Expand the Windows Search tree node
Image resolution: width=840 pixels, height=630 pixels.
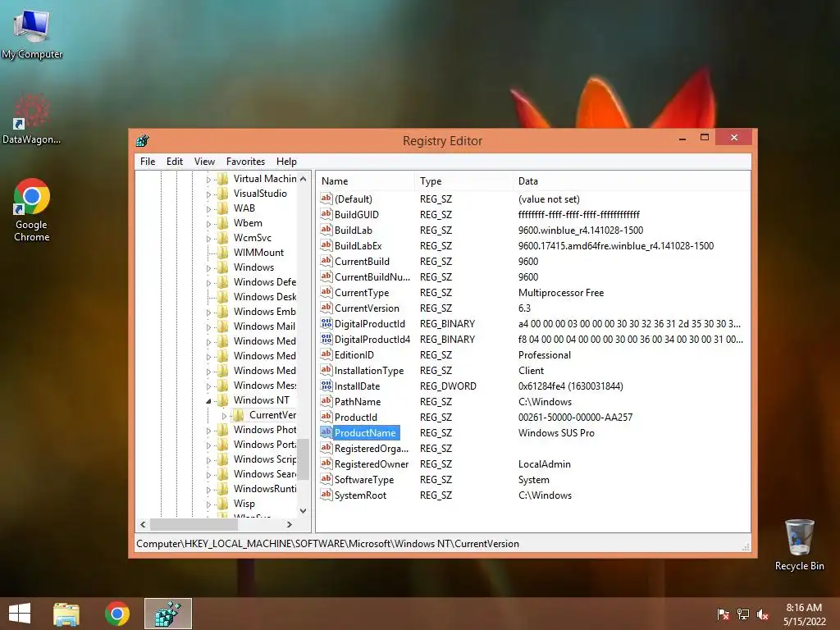coord(208,475)
